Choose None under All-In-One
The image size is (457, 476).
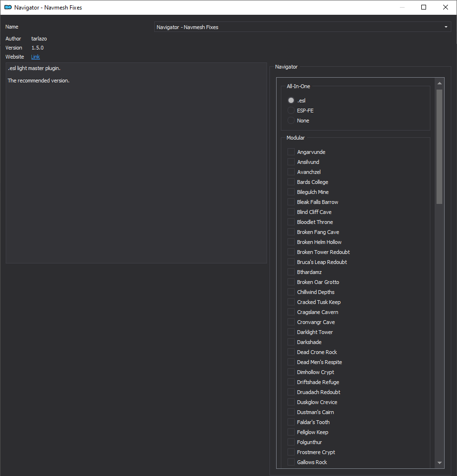[291, 121]
